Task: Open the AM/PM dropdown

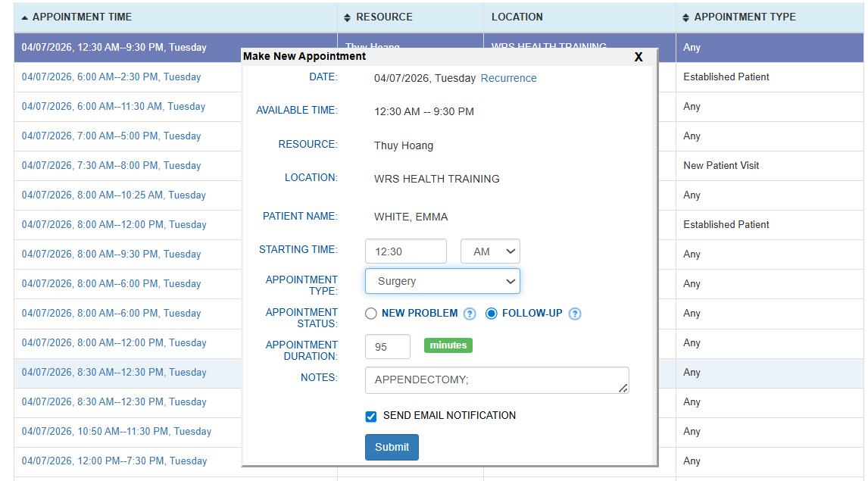Action: [x=490, y=251]
